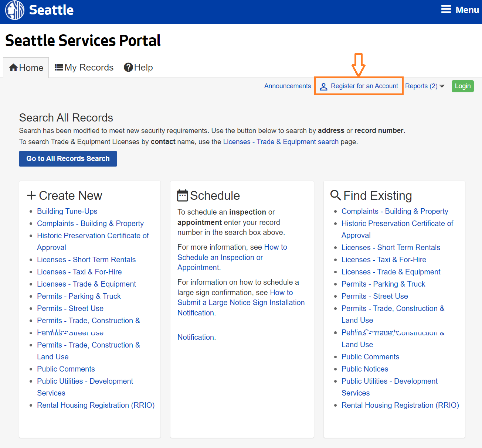Viewport: 482px width, 448px height.
Task: Expand the Reports (2) dropdown
Action: pos(425,86)
